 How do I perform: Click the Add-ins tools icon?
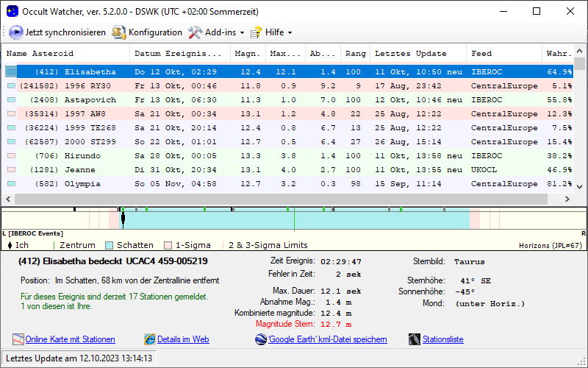click(x=195, y=32)
